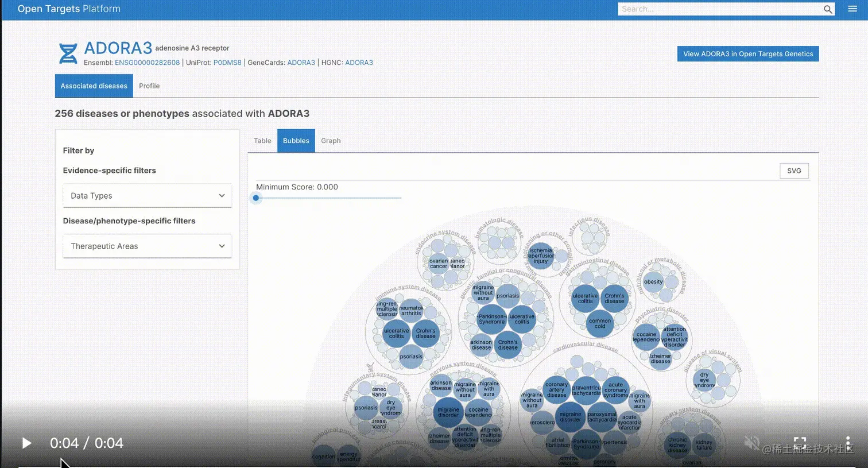Screen dimensions: 868x468
Task: Select the common cold bubble
Action: tap(600, 323)
